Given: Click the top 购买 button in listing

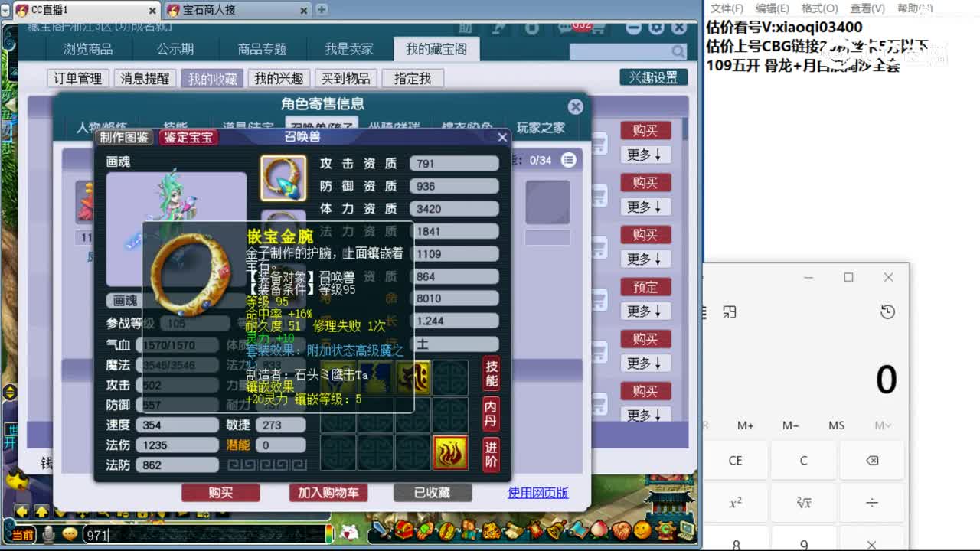Looking at the screenshot, I should [645, 131].
